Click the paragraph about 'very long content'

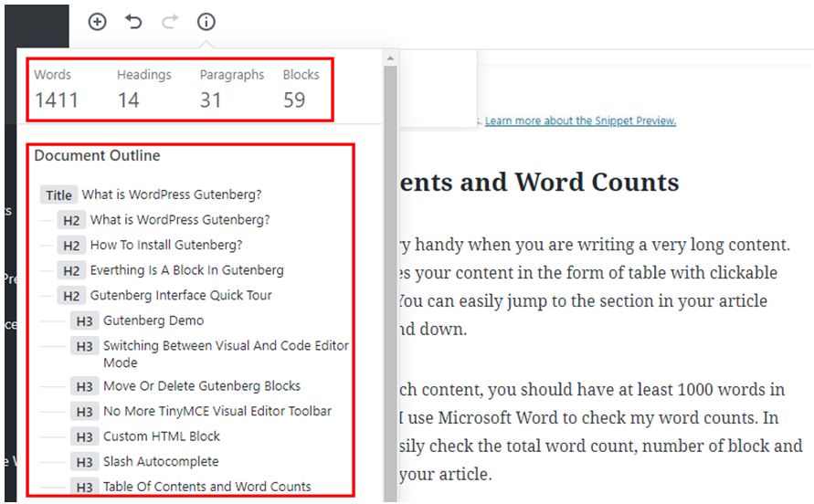click(595, 287)
